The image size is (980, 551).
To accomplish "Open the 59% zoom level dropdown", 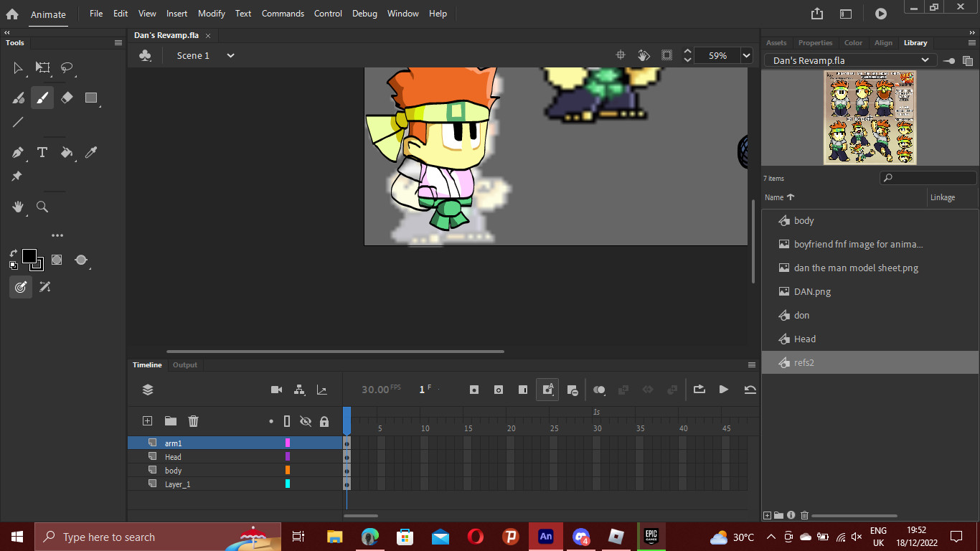I will (x=746, y=55).
